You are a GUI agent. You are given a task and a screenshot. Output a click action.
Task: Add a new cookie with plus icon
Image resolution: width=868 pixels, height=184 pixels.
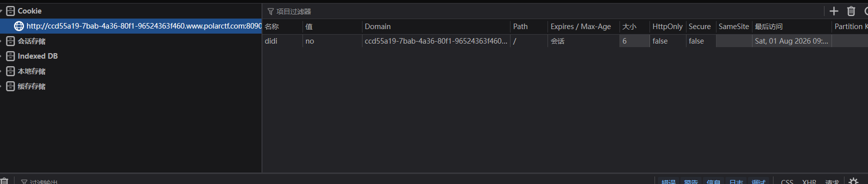coord(833,11)
